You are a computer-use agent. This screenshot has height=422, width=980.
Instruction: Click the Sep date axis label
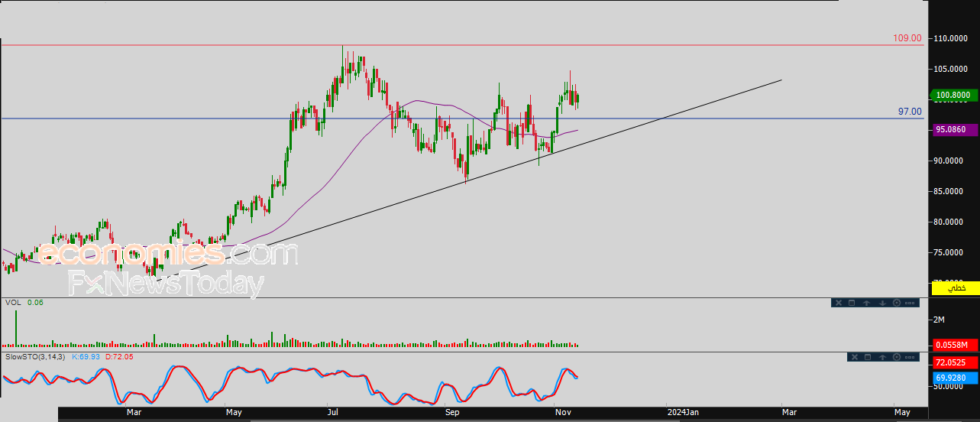pyautogui.click(x=452, y=413)
